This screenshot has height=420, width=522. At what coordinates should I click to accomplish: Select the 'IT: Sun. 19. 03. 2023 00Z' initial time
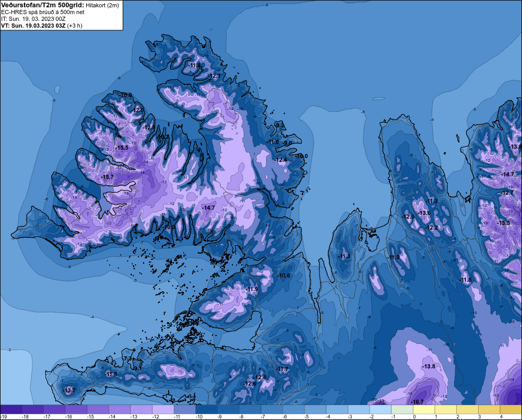pos(33,19)
